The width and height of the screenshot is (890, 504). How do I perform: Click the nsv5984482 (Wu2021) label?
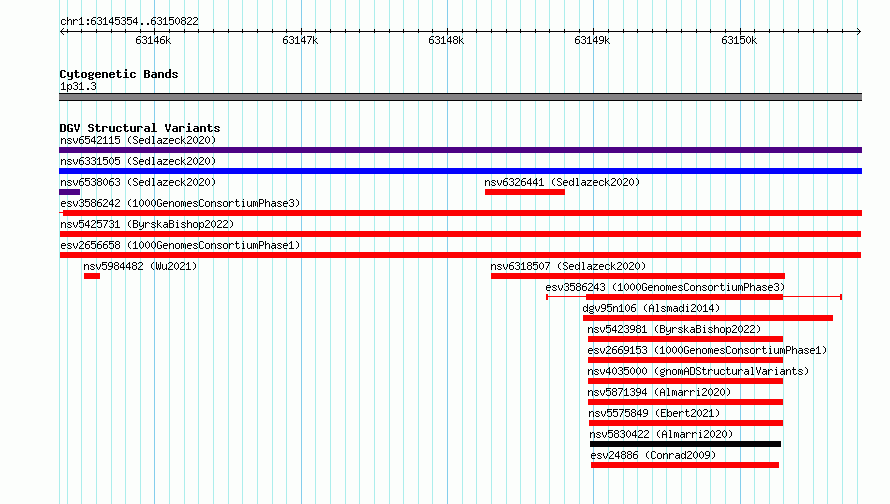pyautogui.click(x=140, y=266)
